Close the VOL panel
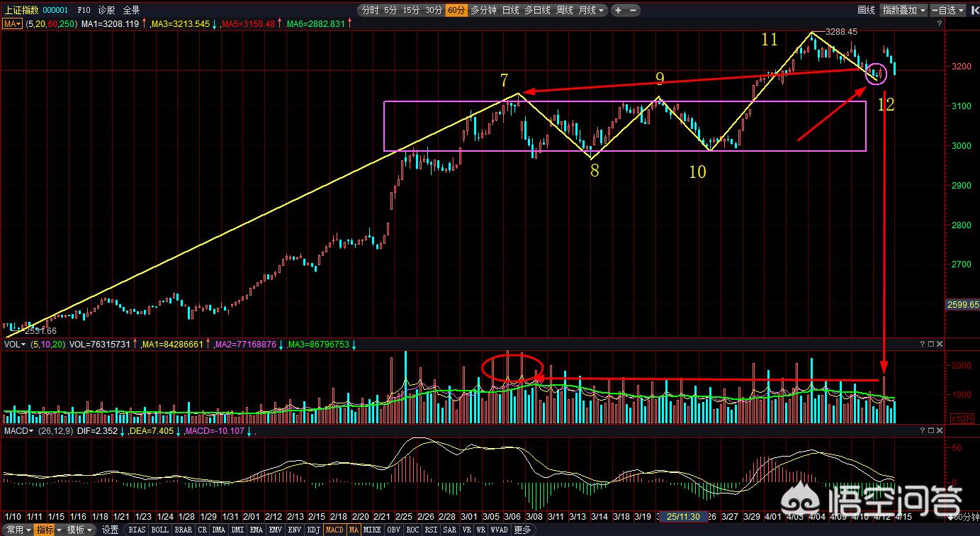Image resolution: width=980 pixels, height=536 pixels. point(940,344)
